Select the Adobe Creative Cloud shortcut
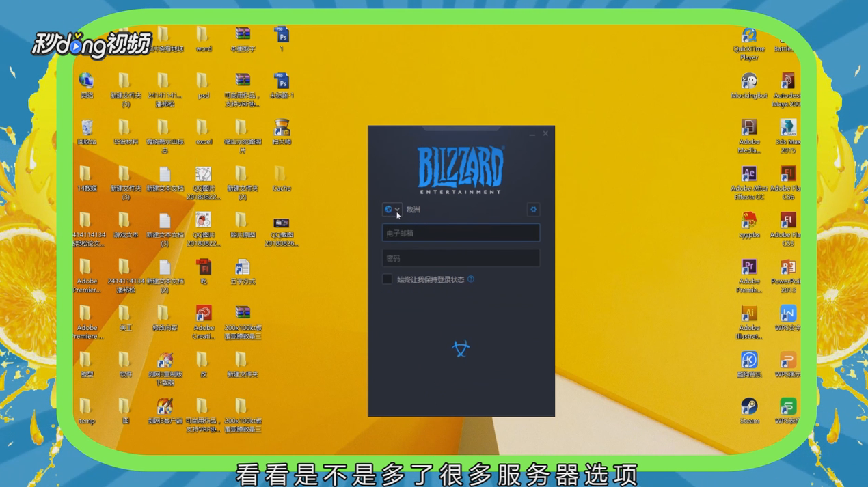The image size is (868, 487). [203, 322]
